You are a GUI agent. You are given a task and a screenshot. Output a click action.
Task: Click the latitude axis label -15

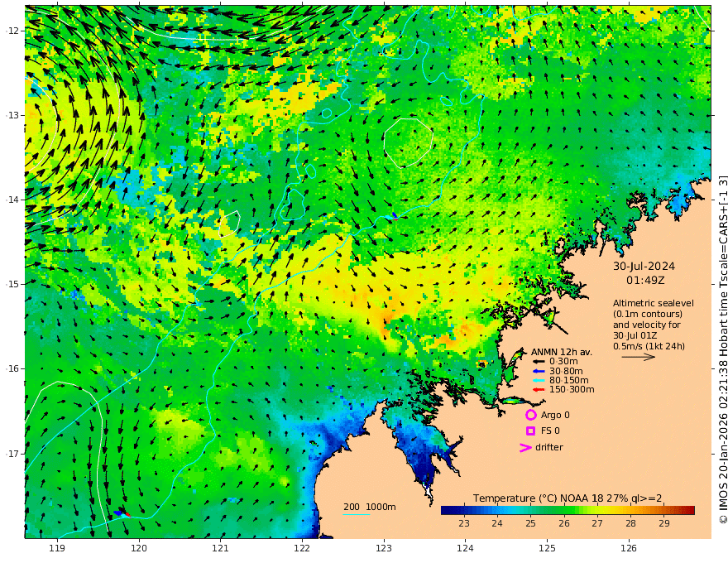(13, 284)
